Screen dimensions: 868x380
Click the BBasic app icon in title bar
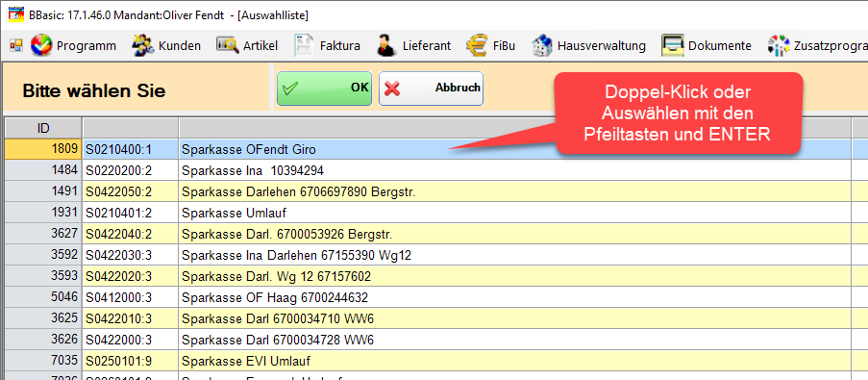point(16,14)
